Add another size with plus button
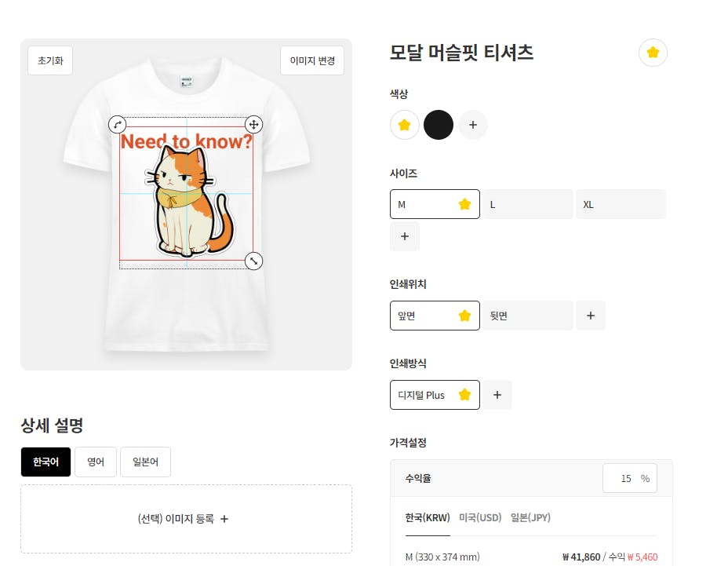Viewport: 728px width, 566px height. pos(405,236)
